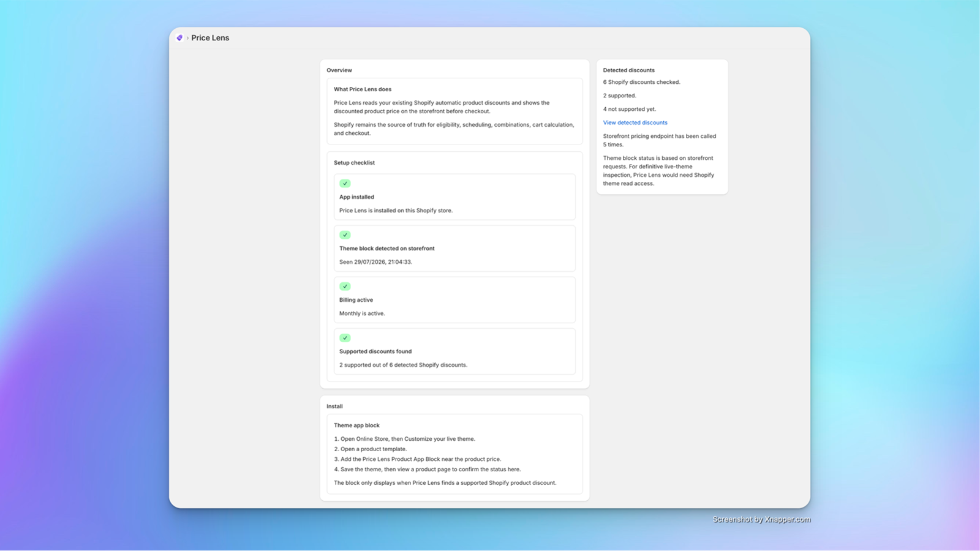Click the Supported discounts found checkmark icon
Screen dimensions: 980x551
tap(345, 338)
